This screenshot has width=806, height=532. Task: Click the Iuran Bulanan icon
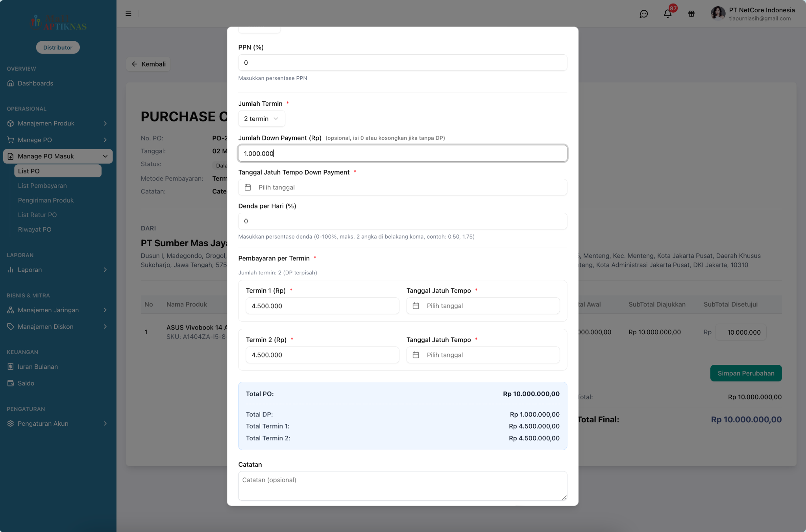click(x=11, y=367)
